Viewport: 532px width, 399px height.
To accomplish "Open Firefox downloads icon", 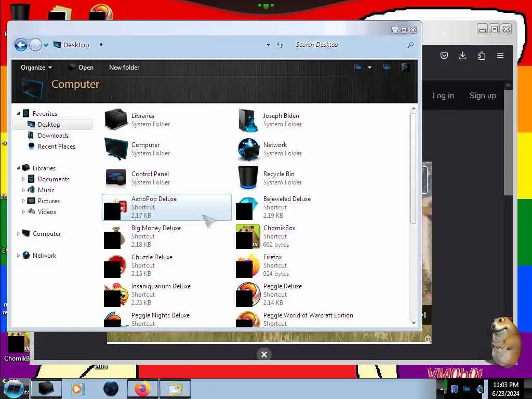I will (462, 56).
